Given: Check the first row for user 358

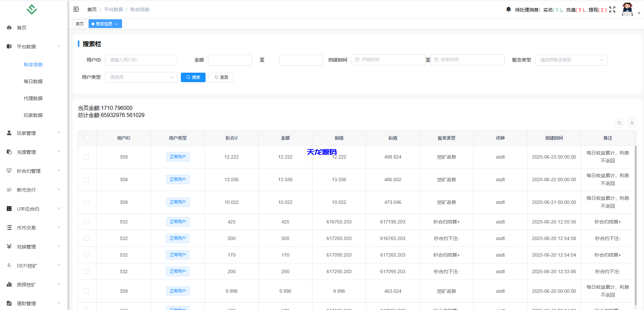Looking at the screenshot, I should 87,157.
